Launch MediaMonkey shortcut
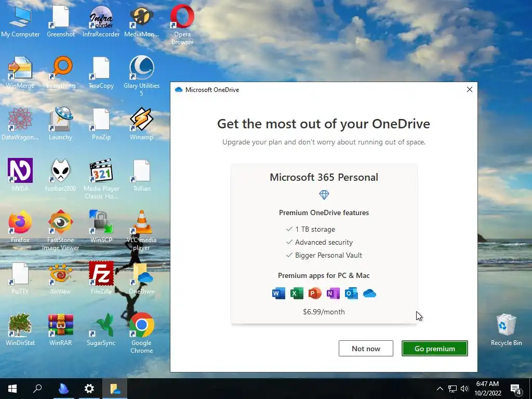Image resolution: width=532 pixels, height=399 pixels. pos(141,21)
